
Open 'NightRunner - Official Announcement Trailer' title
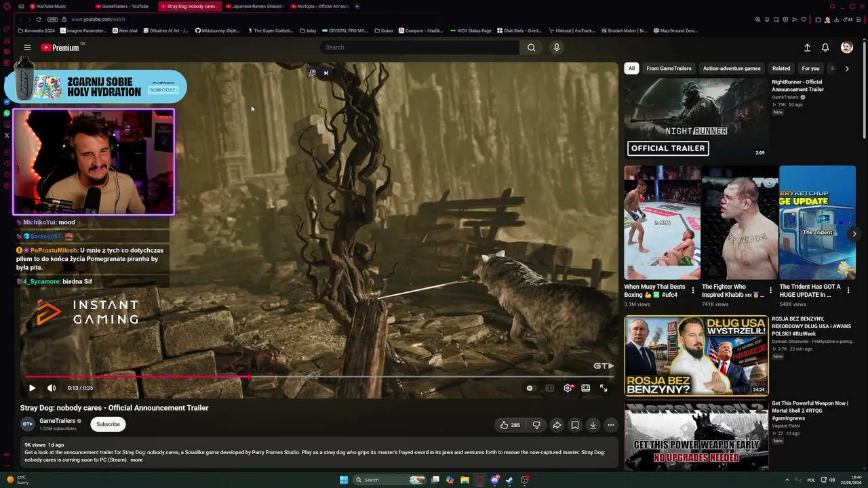tap(797, 86)
